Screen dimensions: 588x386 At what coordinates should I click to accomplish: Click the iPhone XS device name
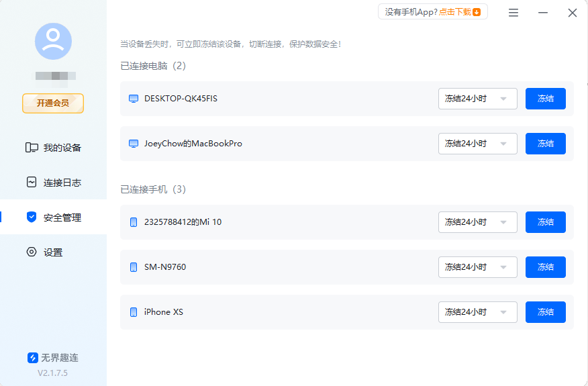coord(164,312)
